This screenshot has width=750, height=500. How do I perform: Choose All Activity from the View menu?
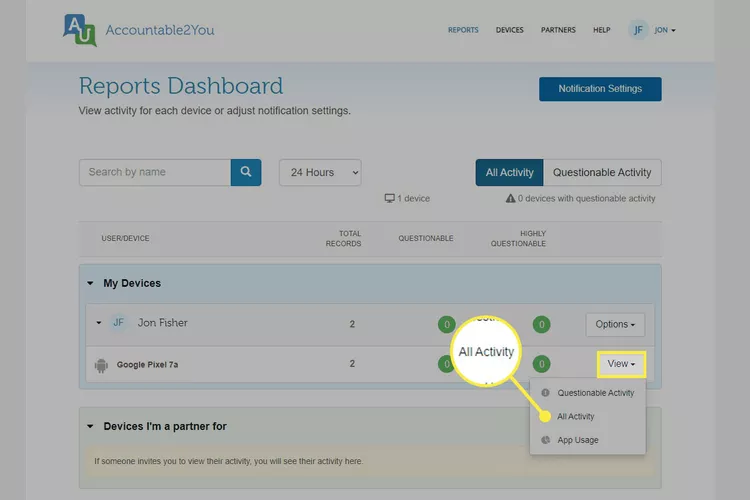pyautogui.click(x=575, y=416)
